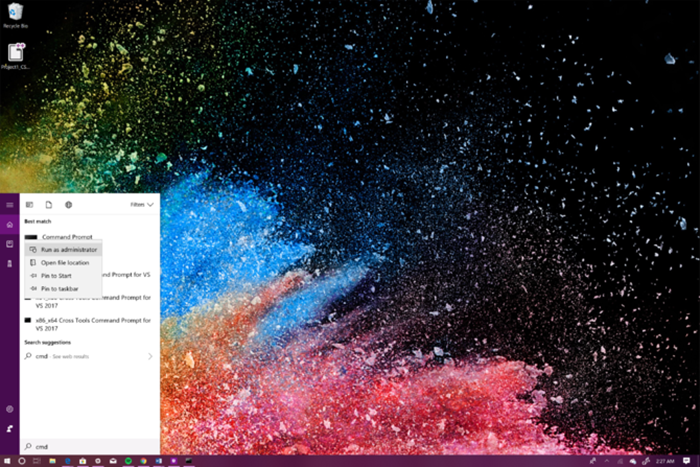The image size is (700, 467).
Task: Click the search box containing cmd
Action: tap(90, 446)
